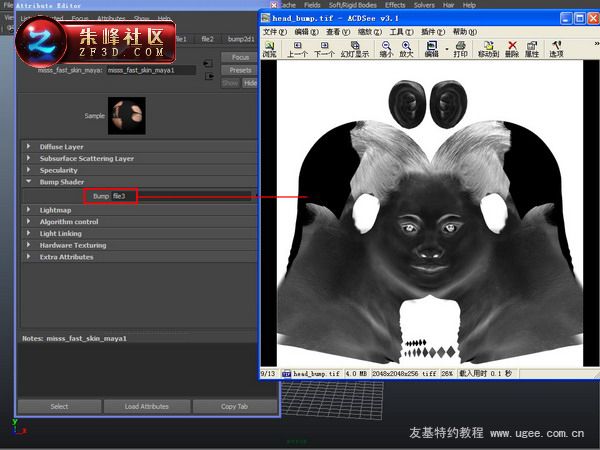This screenshot has width=600, height=450.
Task: Open the 工具 (Tools) menu in ACDSee
Action: pos(401,32)
